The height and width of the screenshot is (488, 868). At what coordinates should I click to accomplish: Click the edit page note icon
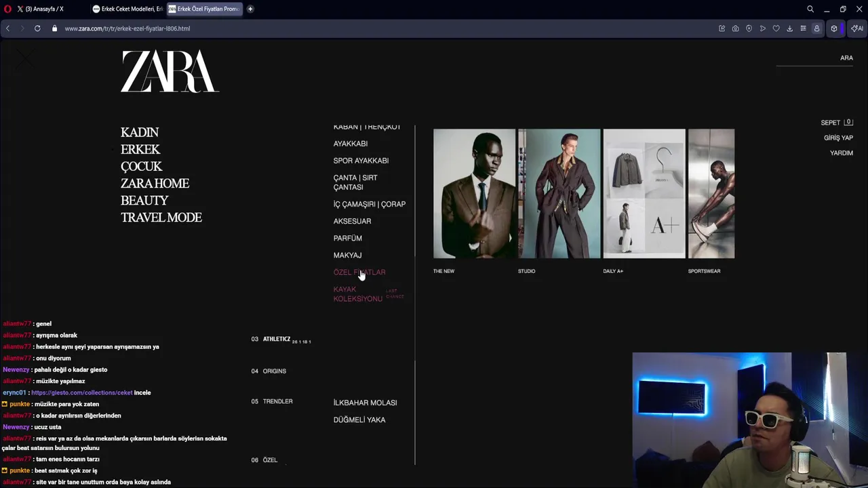[722, 28]
